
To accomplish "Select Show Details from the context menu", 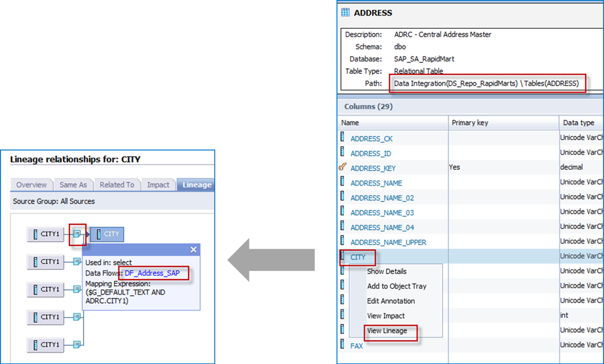I will click(387, 271).
